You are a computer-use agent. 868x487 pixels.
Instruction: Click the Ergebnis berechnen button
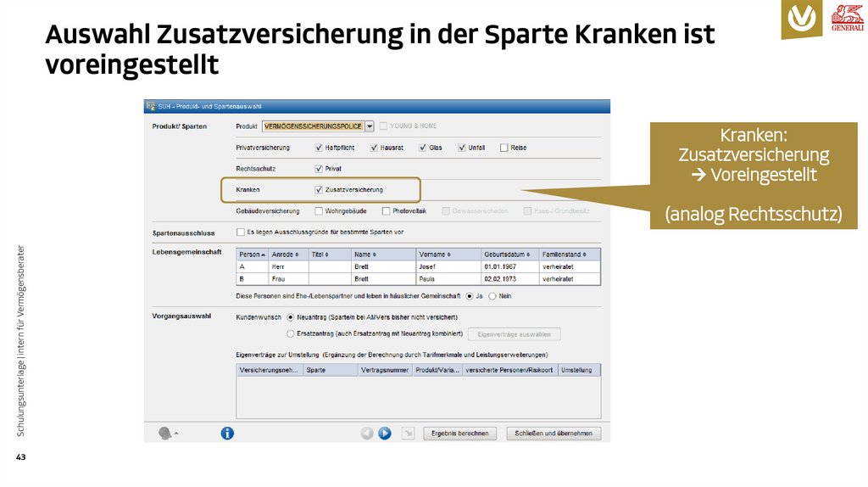coord(460,434)
